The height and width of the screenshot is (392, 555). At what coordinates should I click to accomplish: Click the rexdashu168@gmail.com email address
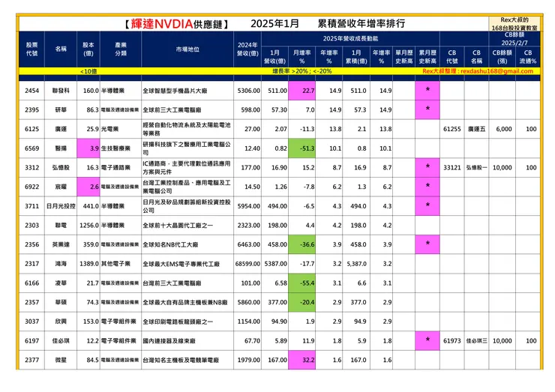coord(496,71)
